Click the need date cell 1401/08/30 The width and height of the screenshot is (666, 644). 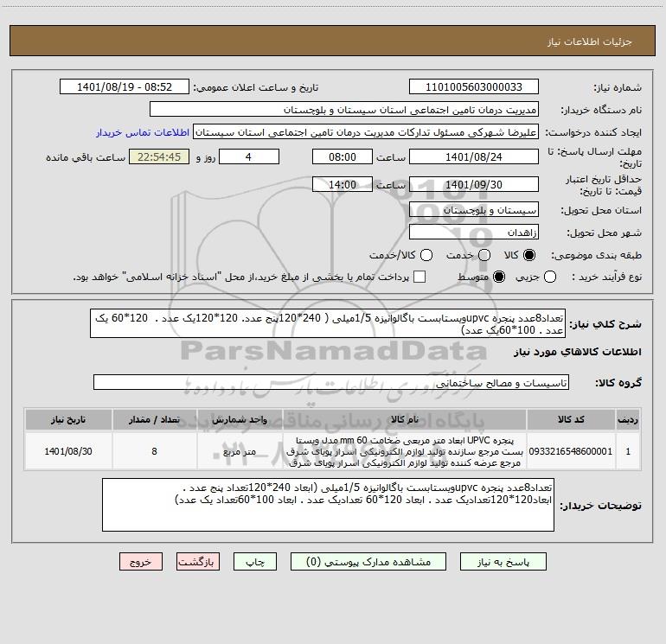click(68, 451)
